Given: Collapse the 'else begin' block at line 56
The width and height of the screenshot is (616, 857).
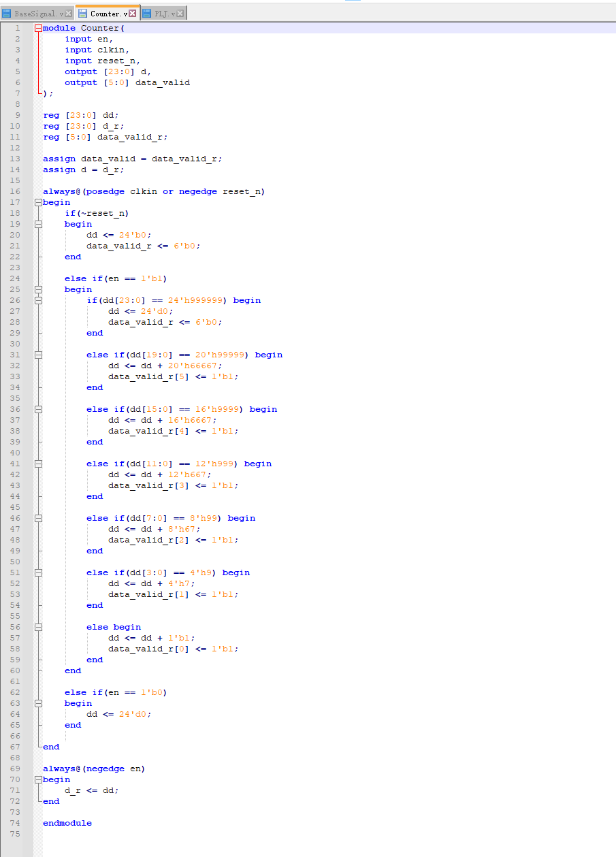Looking at the screenshot, I should coord(38,627).
